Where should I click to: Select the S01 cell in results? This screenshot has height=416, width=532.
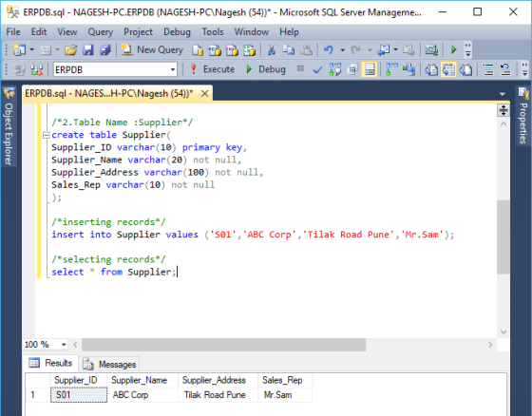point(79,395)
